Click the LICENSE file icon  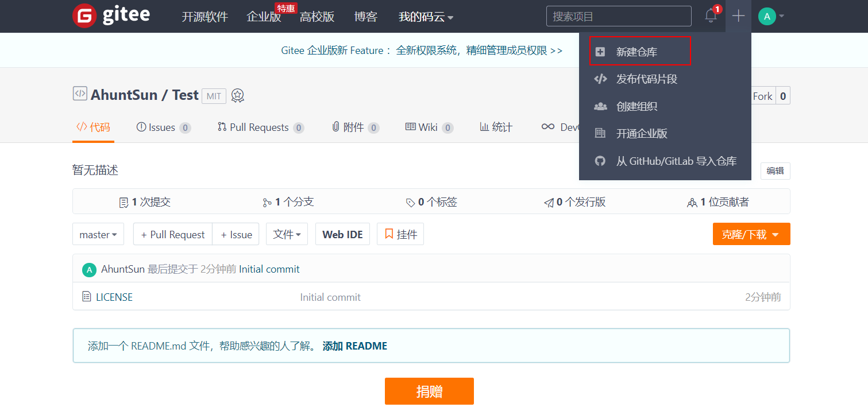tap(87, 297)
